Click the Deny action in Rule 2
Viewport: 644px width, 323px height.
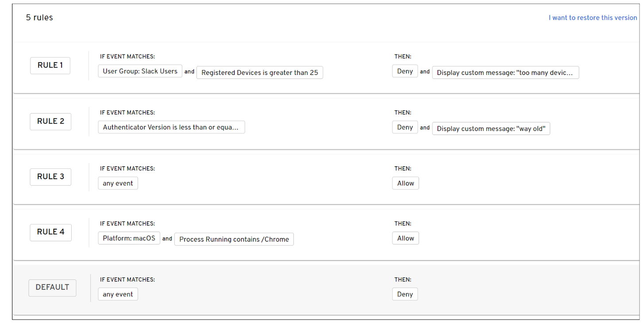(405, 127)
